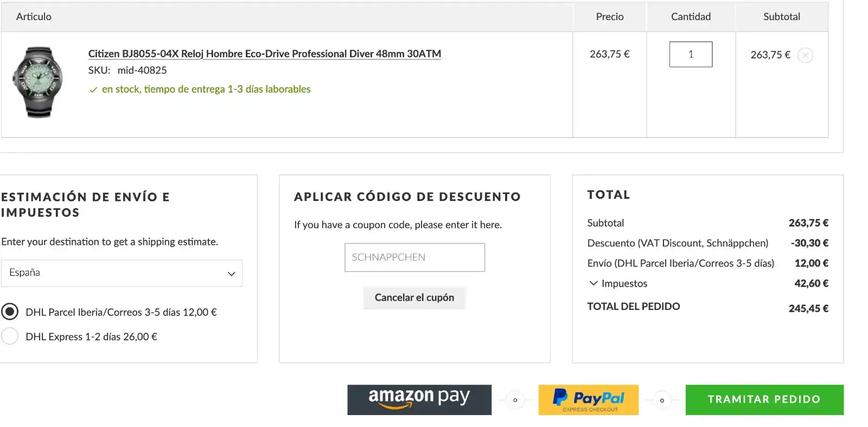Click the quantity input field
The image size is (868, 427).
point(691,54)
